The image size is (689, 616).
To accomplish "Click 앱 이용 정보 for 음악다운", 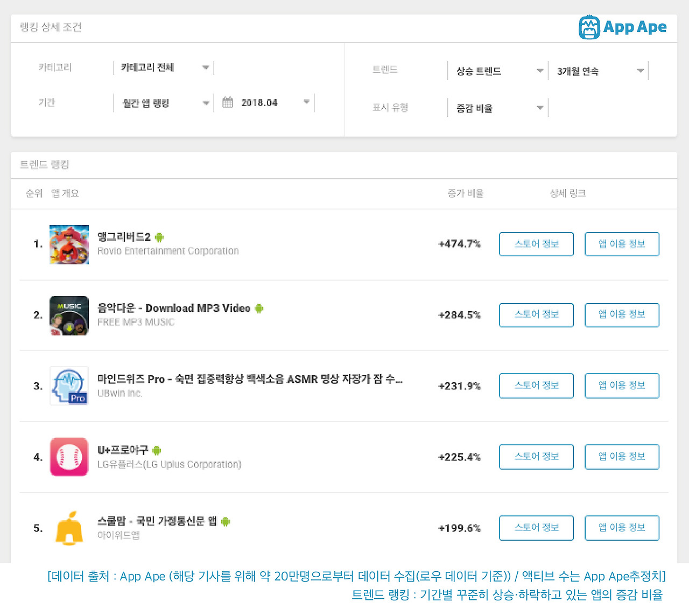I will pyautogui.click(x=622, y=315).
